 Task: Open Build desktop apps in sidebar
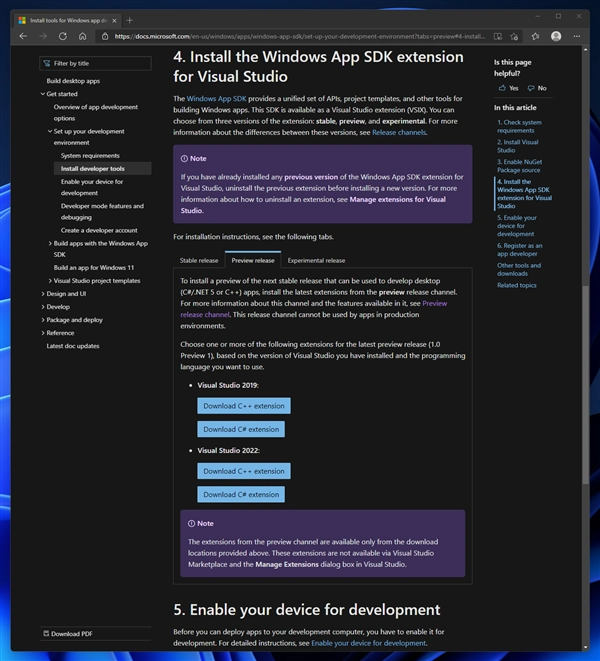[x=73, y=81]
